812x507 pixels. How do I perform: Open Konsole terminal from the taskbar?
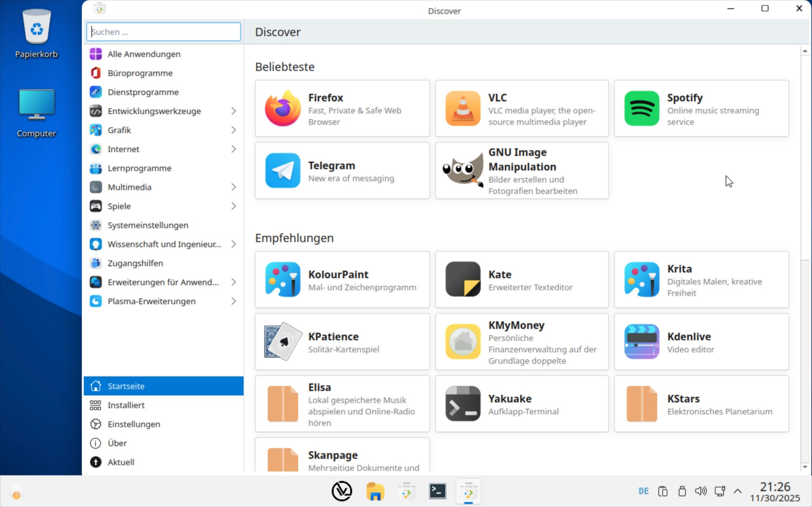(437, 491)
